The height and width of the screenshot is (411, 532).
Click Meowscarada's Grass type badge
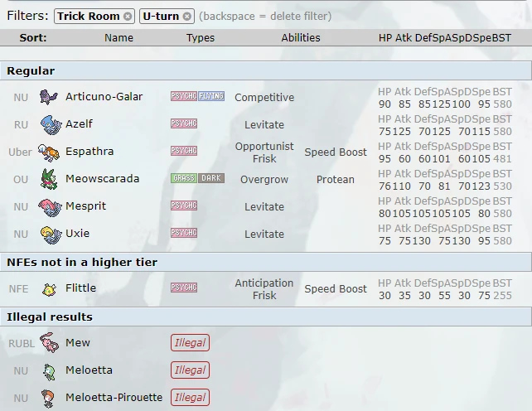point(184,178)
